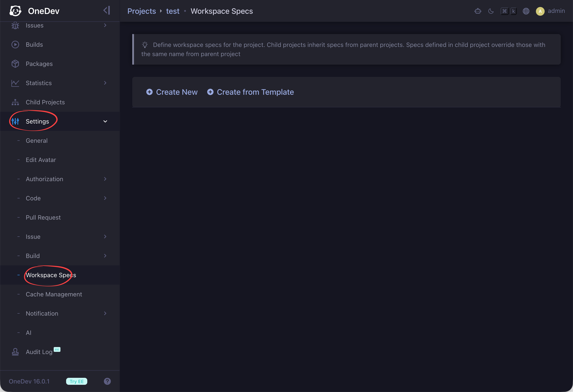Click the Authorization settings label
This screenshot has height=392, width=573.
coord(44,179)
